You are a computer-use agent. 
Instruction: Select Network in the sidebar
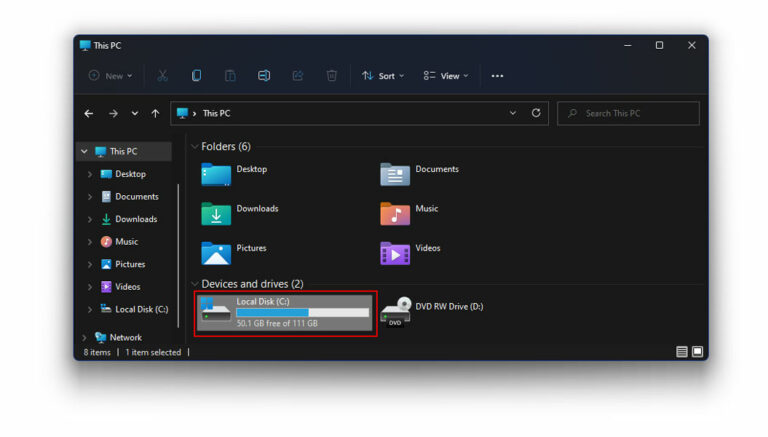point(118,337)
